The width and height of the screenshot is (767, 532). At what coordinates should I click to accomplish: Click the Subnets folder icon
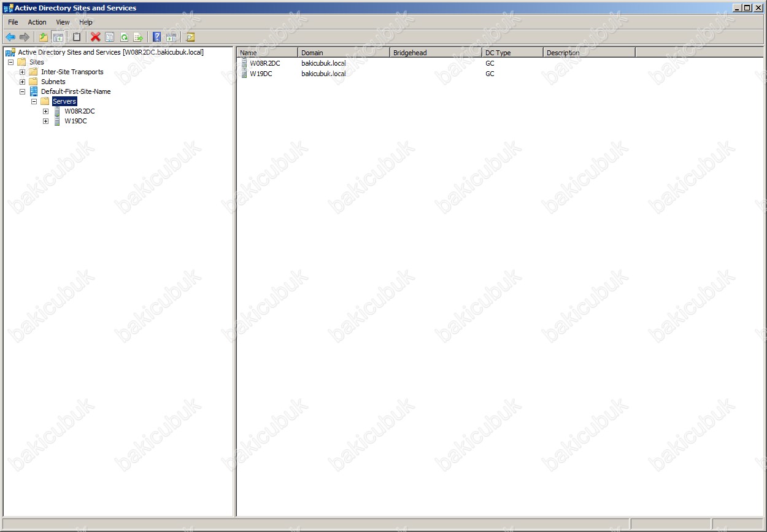pos(33,82)
